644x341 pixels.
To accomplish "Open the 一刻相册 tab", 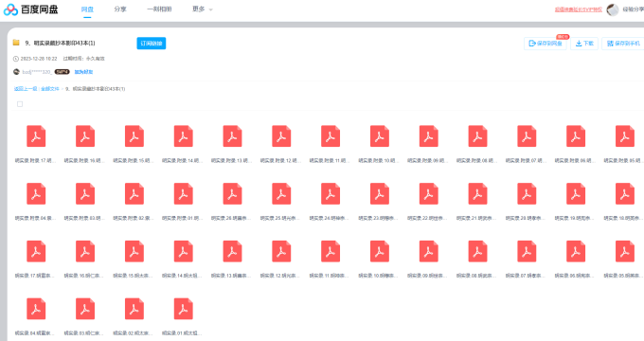I will 159,9.
